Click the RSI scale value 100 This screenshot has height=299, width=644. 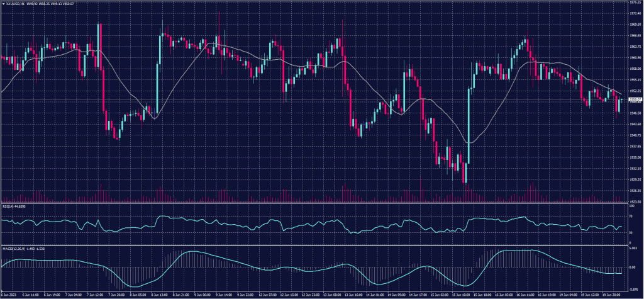tap(631, 206)
